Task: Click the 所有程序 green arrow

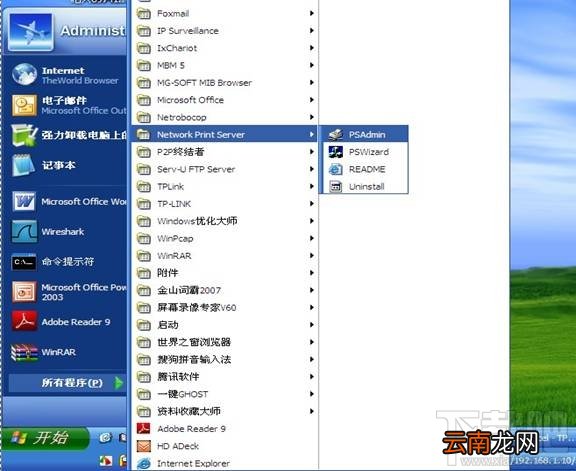Action: point(119,383)
